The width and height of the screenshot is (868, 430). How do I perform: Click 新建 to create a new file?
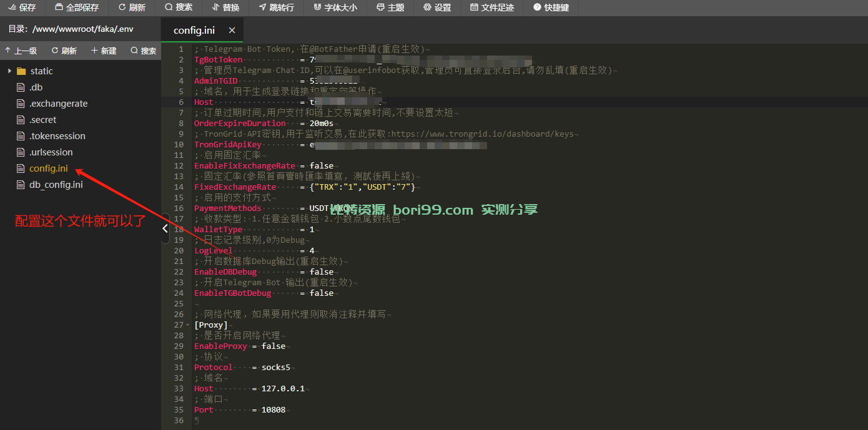[x=104, y=51]
